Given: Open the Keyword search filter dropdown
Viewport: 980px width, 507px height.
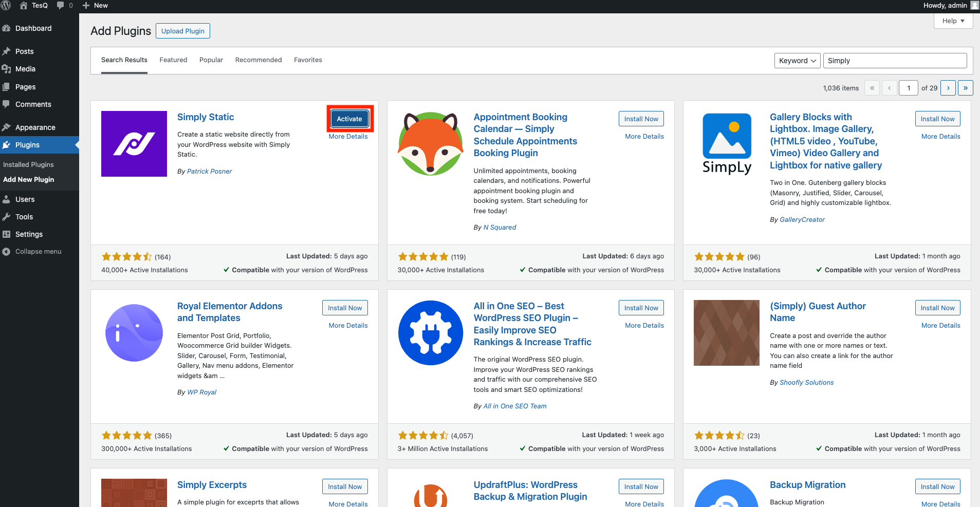Looking at the screenshot, I should pos(797,60).
